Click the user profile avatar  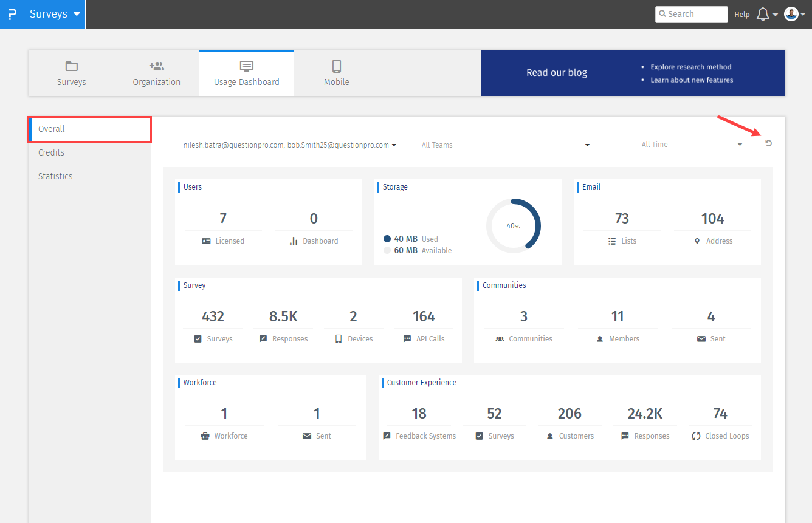pos(791,14)
